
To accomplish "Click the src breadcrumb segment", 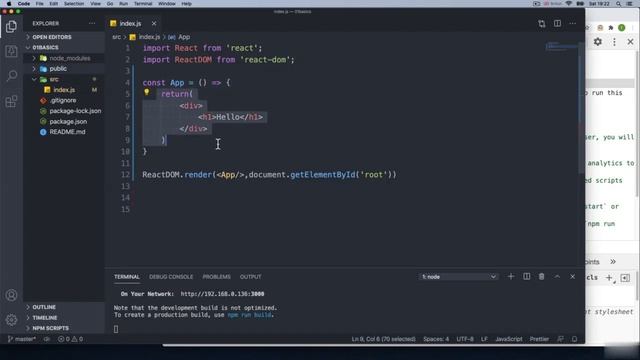I will pos(116,37).
